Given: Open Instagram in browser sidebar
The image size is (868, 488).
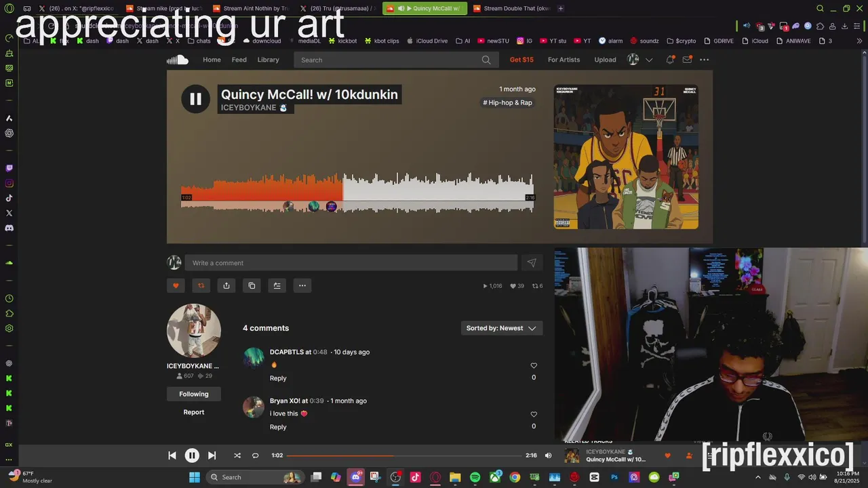Looking at the screenshot, I should (x=9, y=183).
